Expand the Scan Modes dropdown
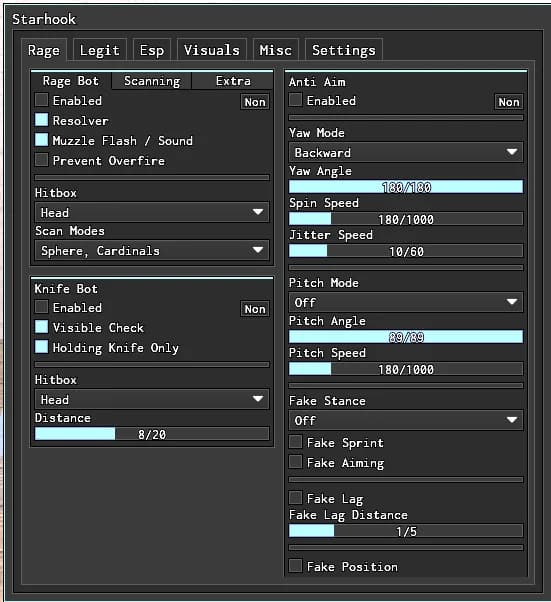The width and height of the screenshot is (551, 602). point(152,251)
